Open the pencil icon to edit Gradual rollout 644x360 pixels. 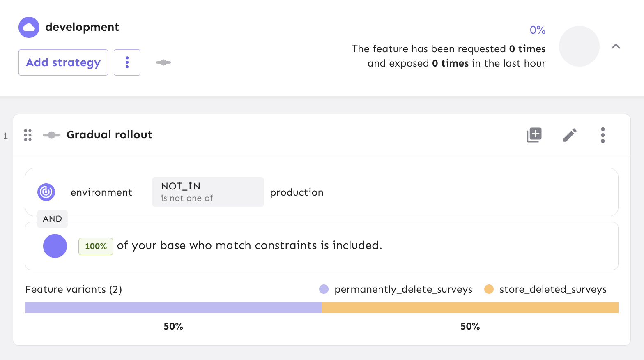(x=570, y=135)
